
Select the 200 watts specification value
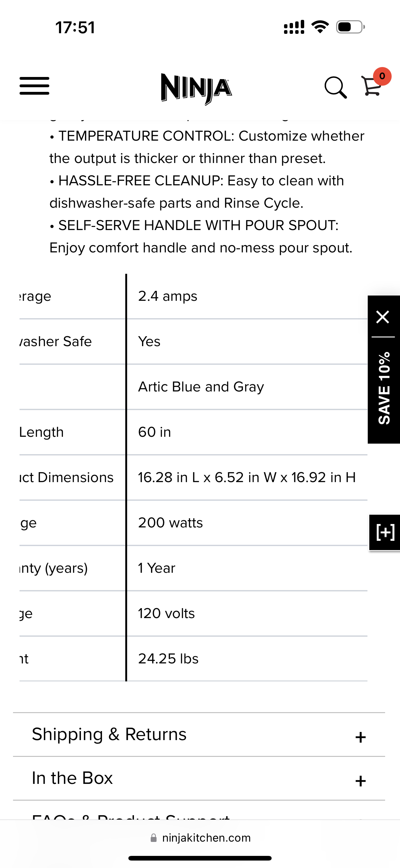click(170, 522)
